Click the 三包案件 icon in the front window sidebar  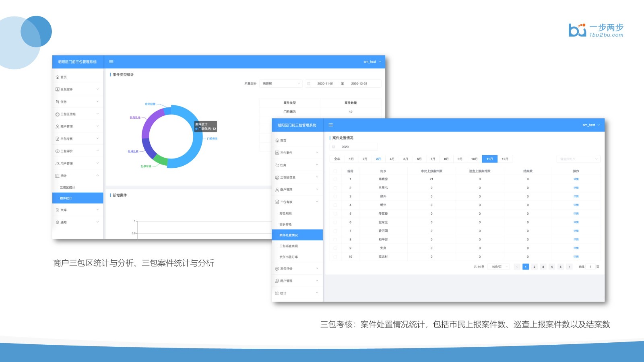click(277, 153)
